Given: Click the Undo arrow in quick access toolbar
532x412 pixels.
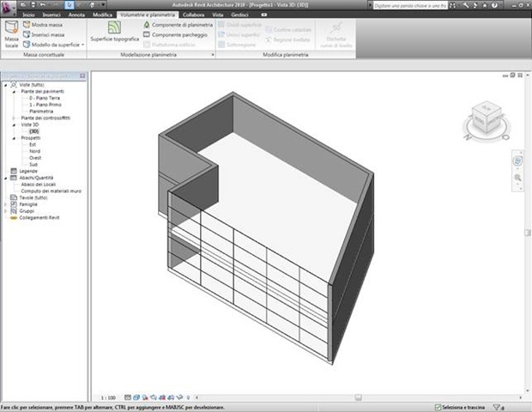Looking at the screenshot, I should (43, 5).
